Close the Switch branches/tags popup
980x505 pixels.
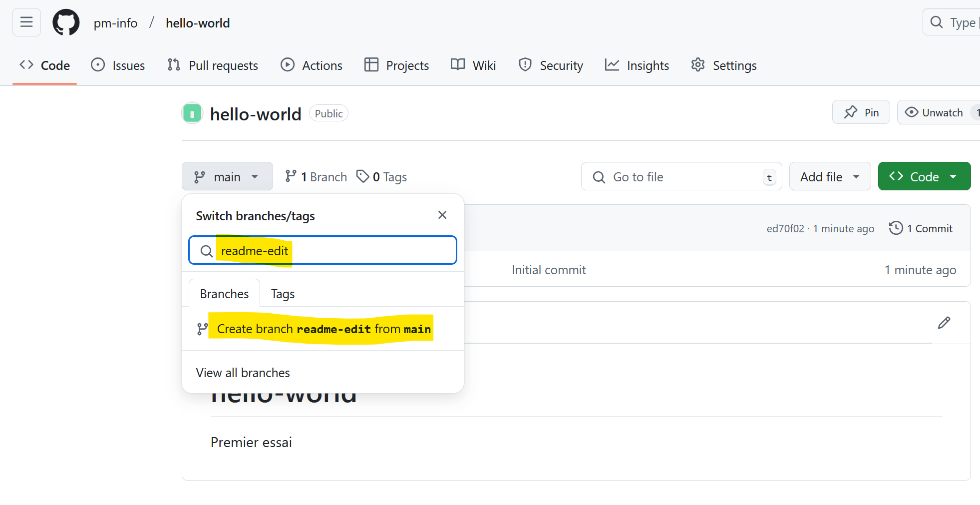tap(442, 215)
